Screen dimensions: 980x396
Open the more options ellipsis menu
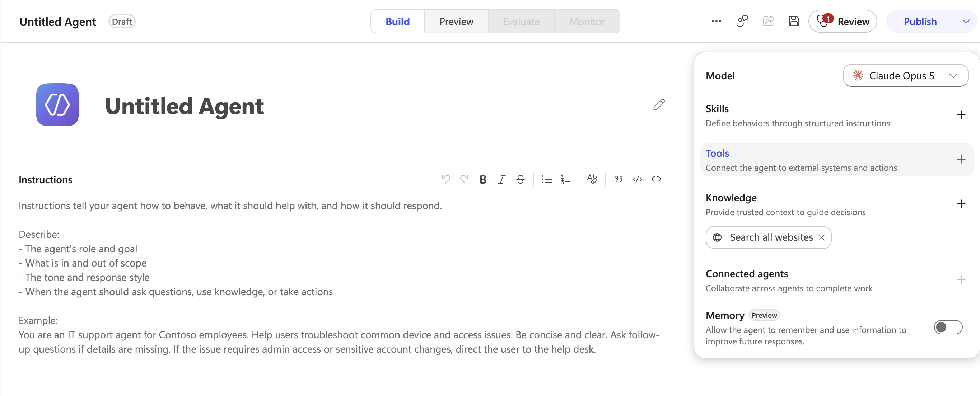click(x=717, y=21)
